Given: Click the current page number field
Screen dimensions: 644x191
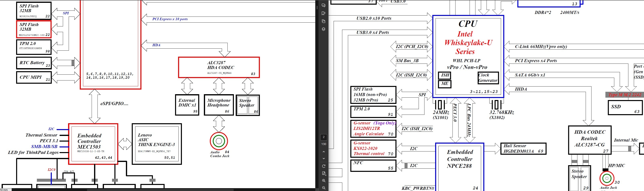Looking at the screenshot, I should 324,137.
